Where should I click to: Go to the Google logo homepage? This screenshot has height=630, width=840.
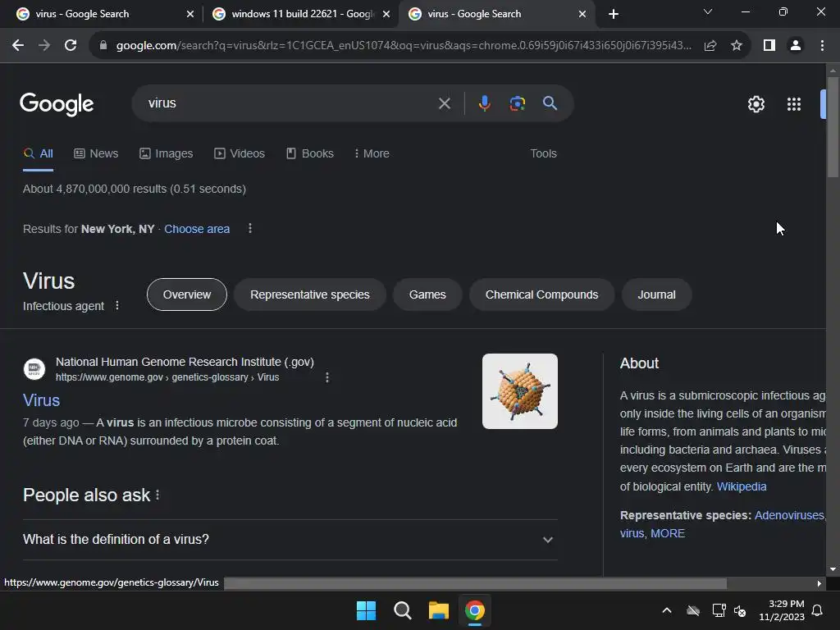click(x=57, y=104)
